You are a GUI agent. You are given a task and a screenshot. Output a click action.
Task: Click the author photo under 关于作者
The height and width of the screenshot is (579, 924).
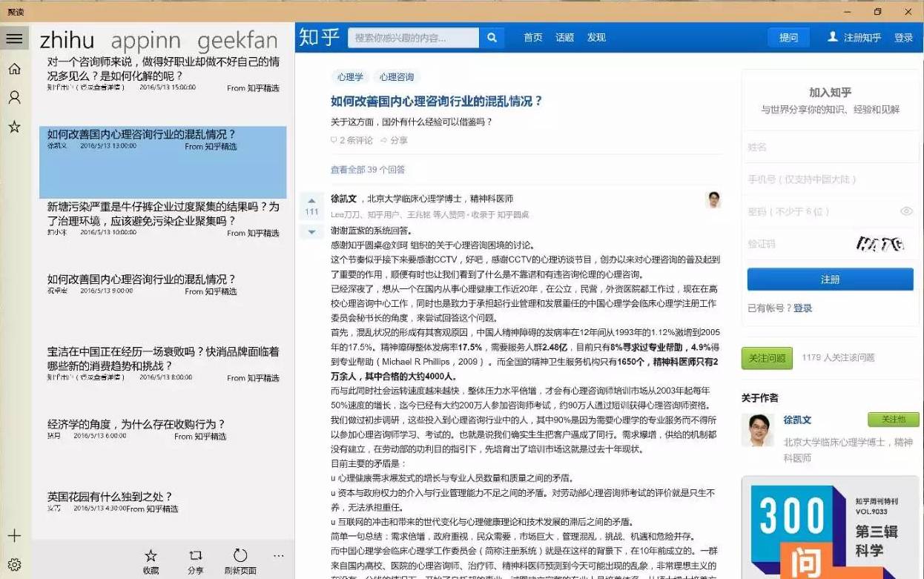pyautogui.click(x=758, y=430)
